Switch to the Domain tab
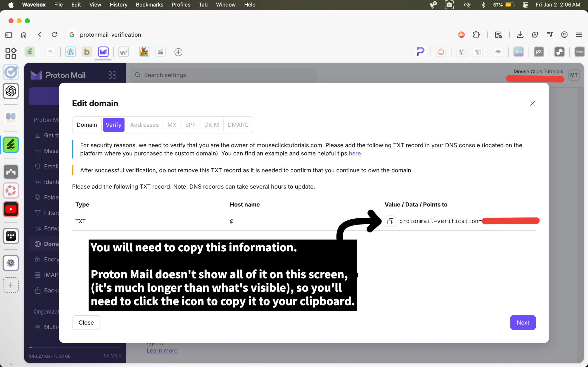Viewport: 588px width, 367px height. pos(87,125)
